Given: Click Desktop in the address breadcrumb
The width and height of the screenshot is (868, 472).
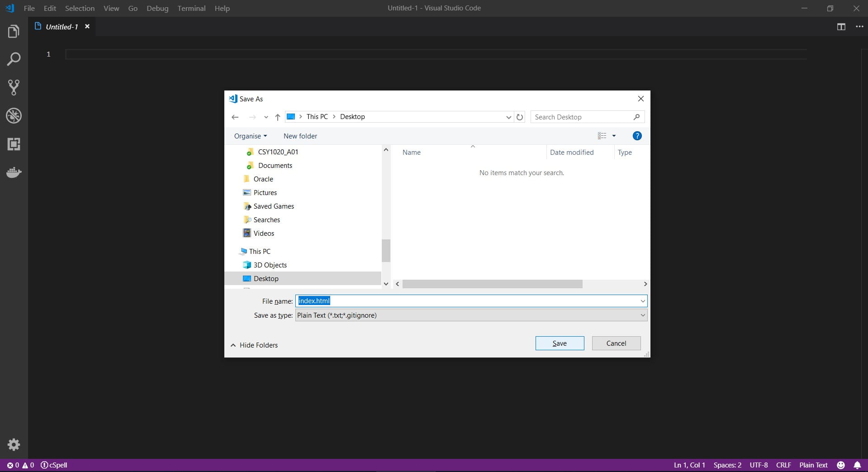Looking at the screenshot, I should pos(352,117).
